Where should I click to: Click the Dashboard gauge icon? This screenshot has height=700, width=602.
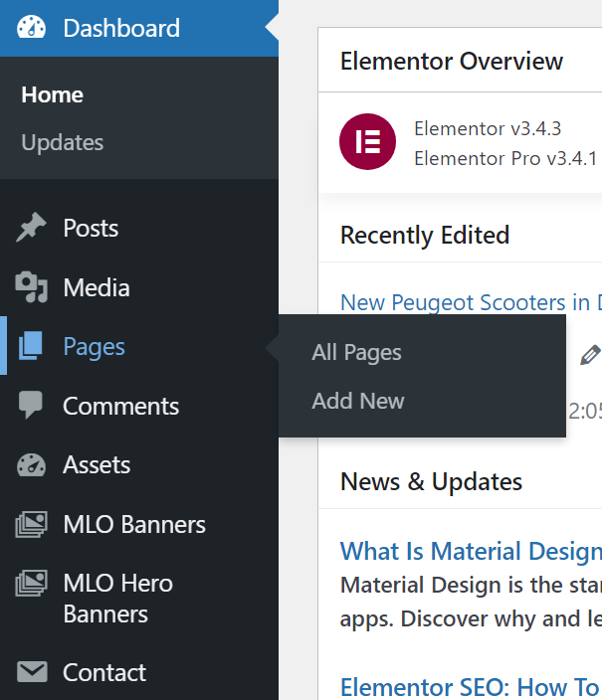point(32,28)
